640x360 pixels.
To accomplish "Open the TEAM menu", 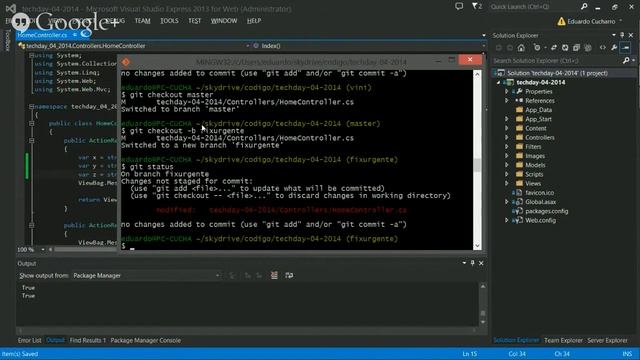I will point(142,21).
